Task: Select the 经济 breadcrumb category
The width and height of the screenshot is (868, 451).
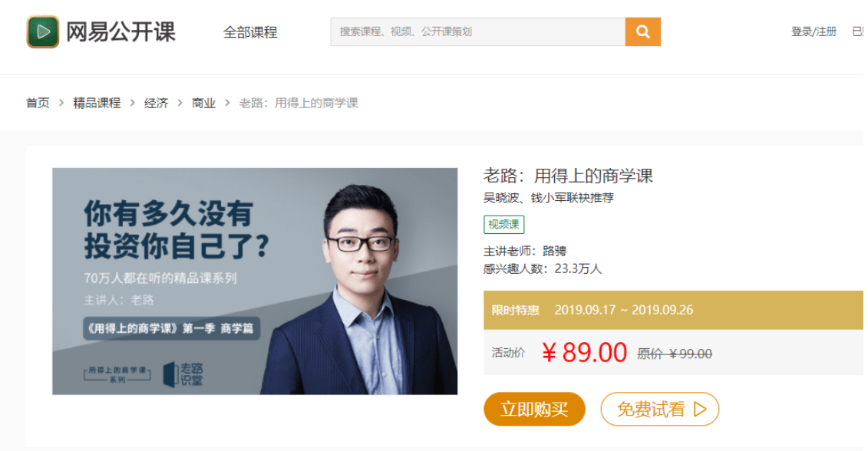Action: [156, 103]
